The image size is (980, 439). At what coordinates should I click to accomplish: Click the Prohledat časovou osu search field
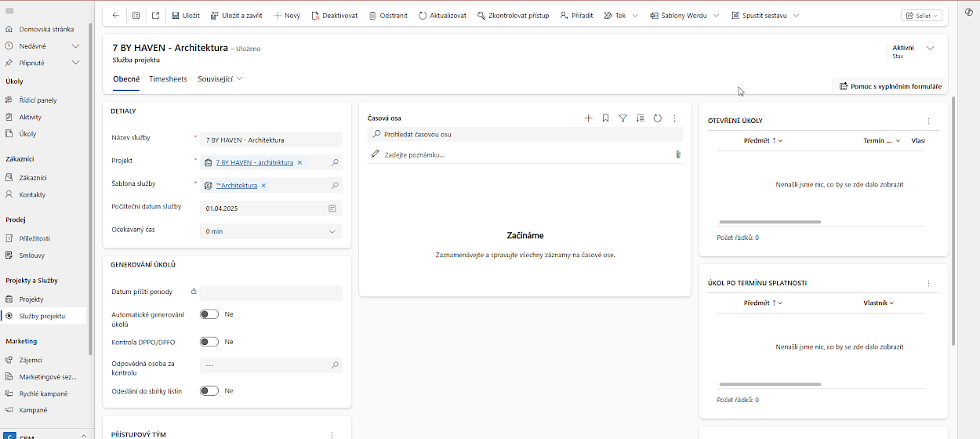point(525,134)
